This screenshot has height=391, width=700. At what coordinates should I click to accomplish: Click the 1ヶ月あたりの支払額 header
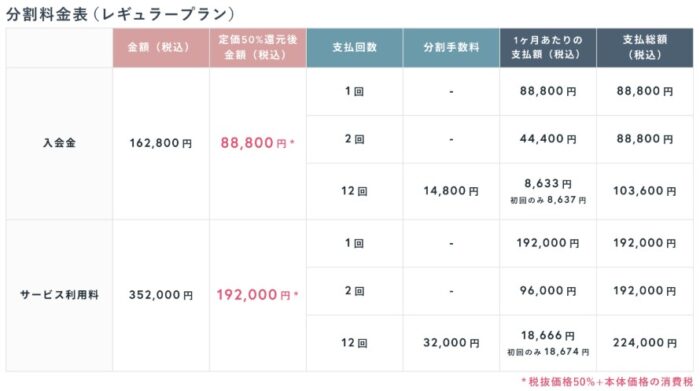point(548,47)
